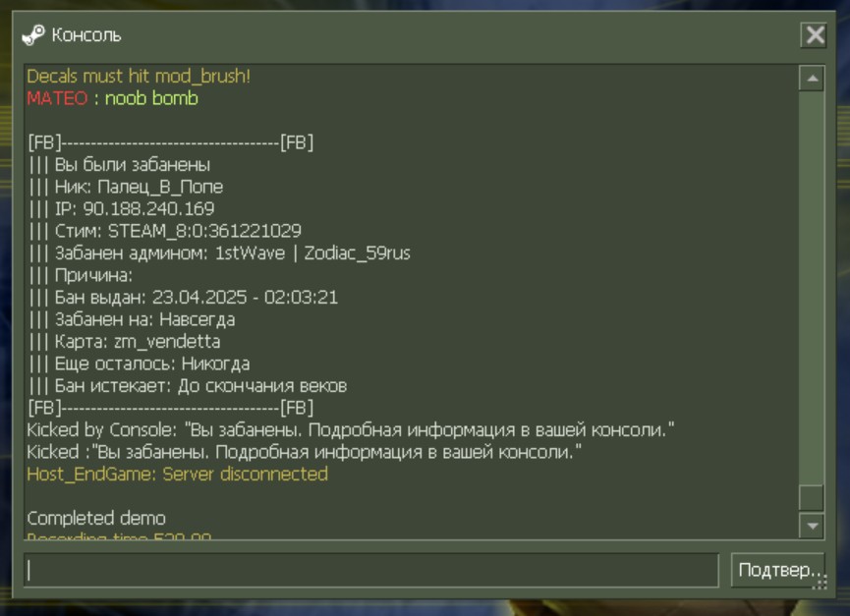Click the Steam logo in the title bar
The width and height of the screenshot is (850, 616).
(33, 35)
